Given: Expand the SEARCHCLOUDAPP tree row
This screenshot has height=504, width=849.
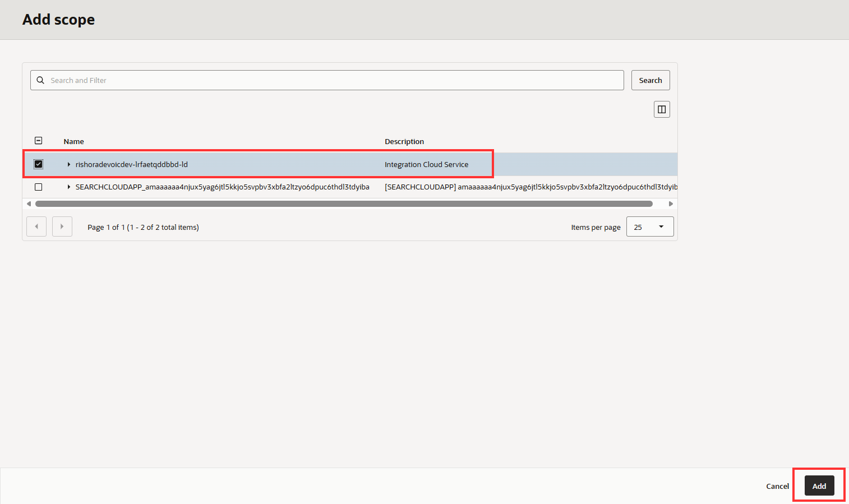Looking at the screenshot, I should coord(69,187).
